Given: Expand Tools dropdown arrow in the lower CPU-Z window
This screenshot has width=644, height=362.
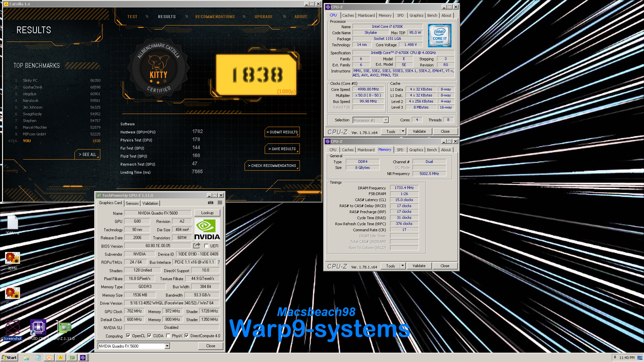Looking at the screenshot, I should [x=402, y=266].
